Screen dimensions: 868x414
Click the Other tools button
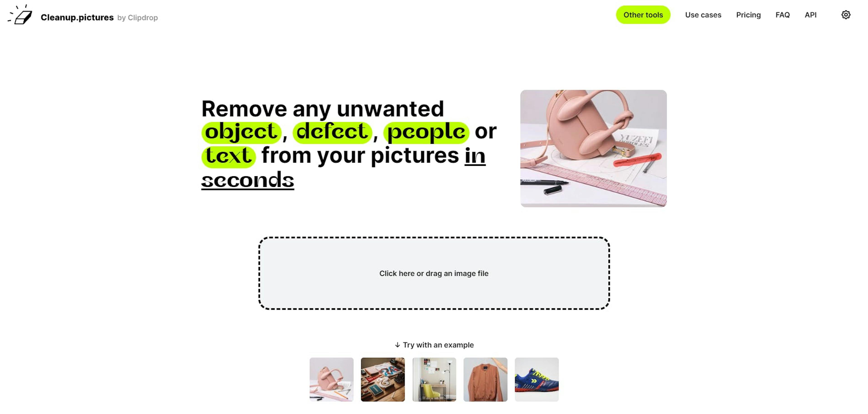coord(643,14)
